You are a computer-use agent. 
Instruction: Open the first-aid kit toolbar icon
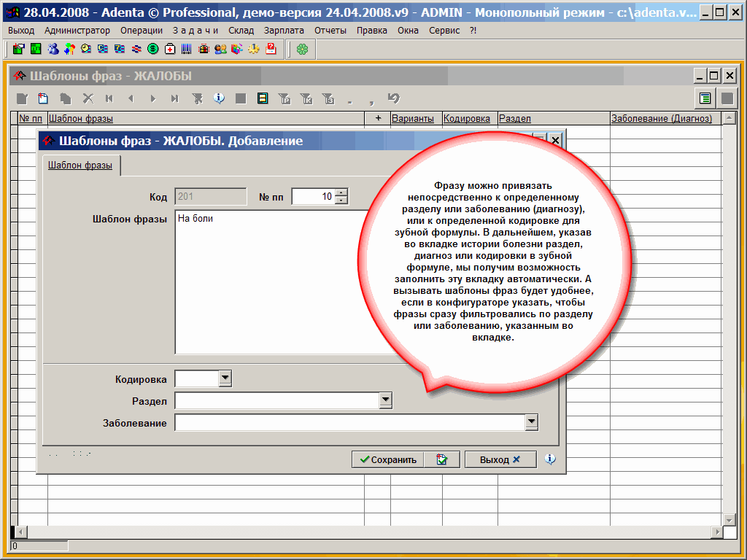pos(170,49)
